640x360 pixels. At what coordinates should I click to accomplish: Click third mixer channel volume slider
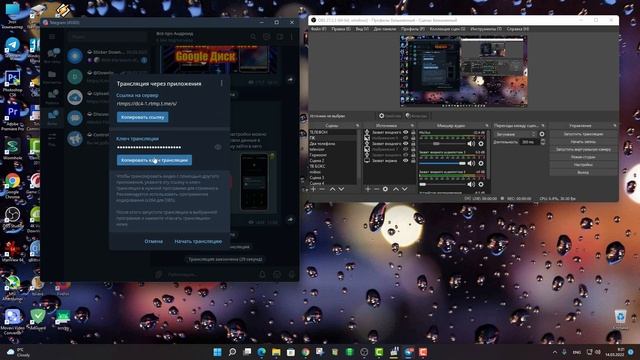443,184
